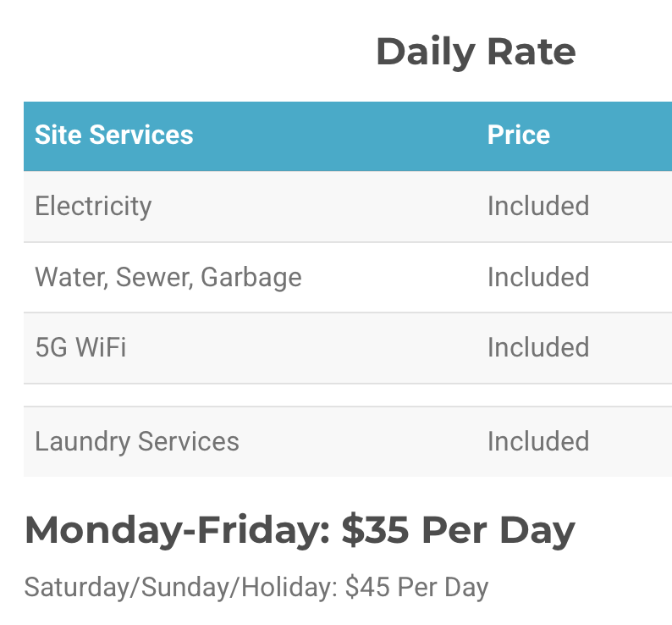Select the Site Services column header
Viewport: 672px width, 625px height.
(113, 135)
